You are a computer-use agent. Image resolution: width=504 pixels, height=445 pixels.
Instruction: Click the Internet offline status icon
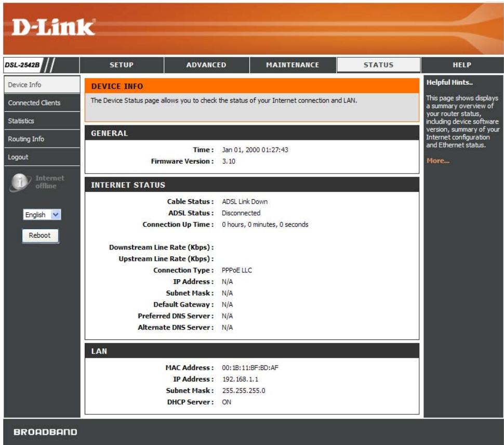pyautogui.click(x=20, y=182)
